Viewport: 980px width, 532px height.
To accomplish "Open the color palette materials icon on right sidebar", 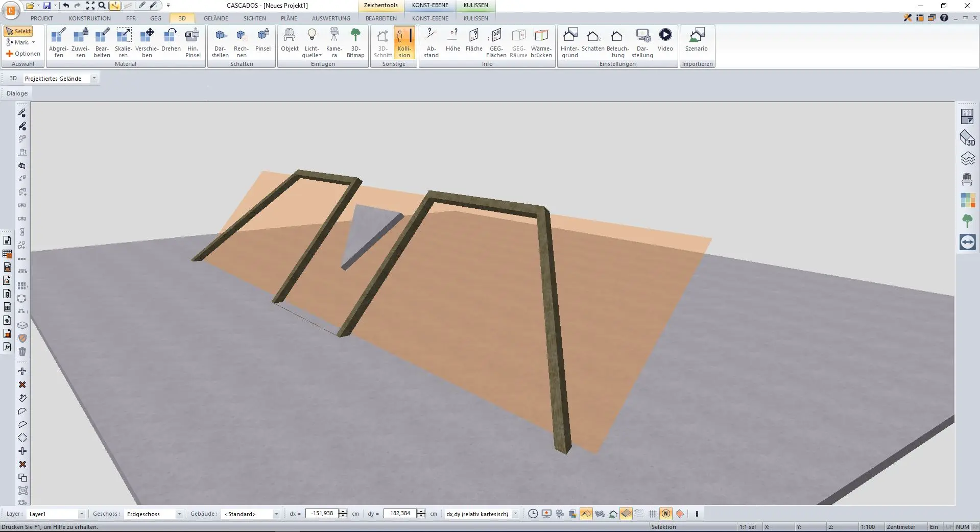I will click(x=967, y=200).
